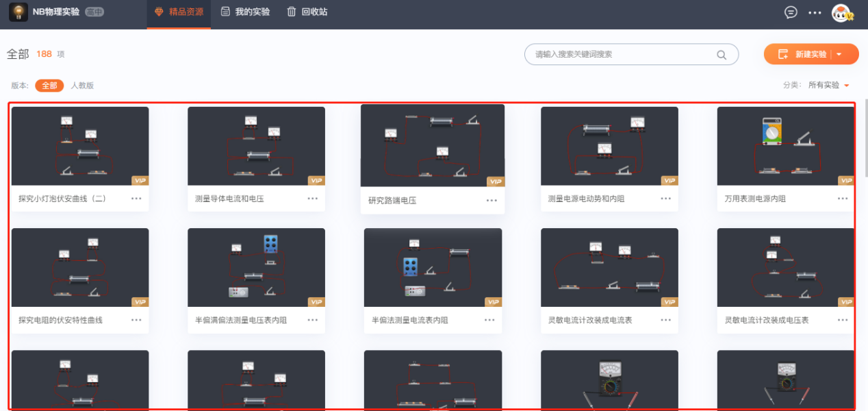This screenshot has width=868, height=411.
Task: Open more options for 半偏法测量电流表内阻
Action: 489,320
